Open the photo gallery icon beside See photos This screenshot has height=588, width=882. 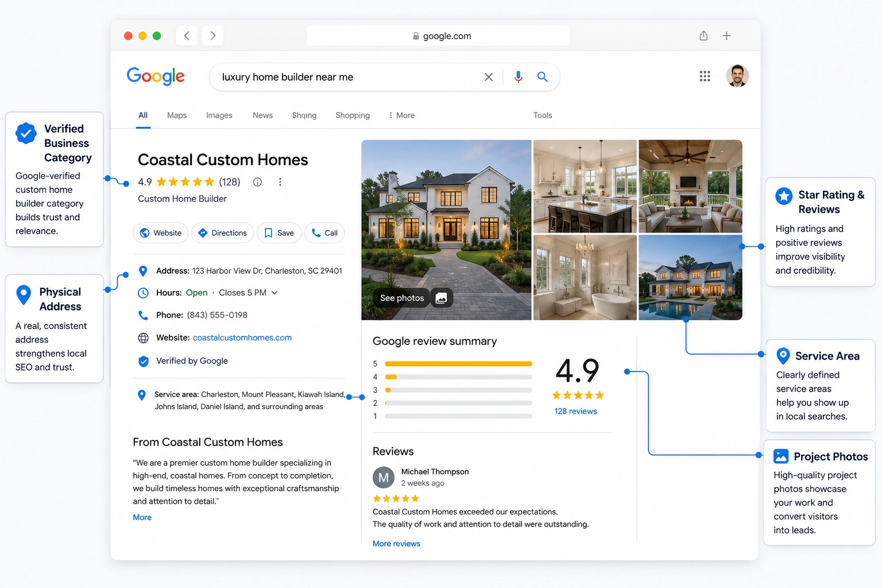(x=441, y=298)
